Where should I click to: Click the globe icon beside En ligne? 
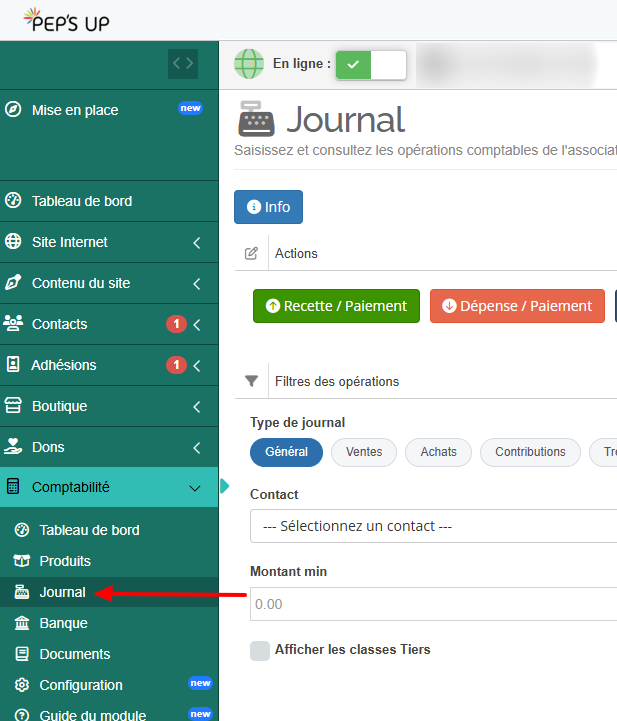pos(249,64)
